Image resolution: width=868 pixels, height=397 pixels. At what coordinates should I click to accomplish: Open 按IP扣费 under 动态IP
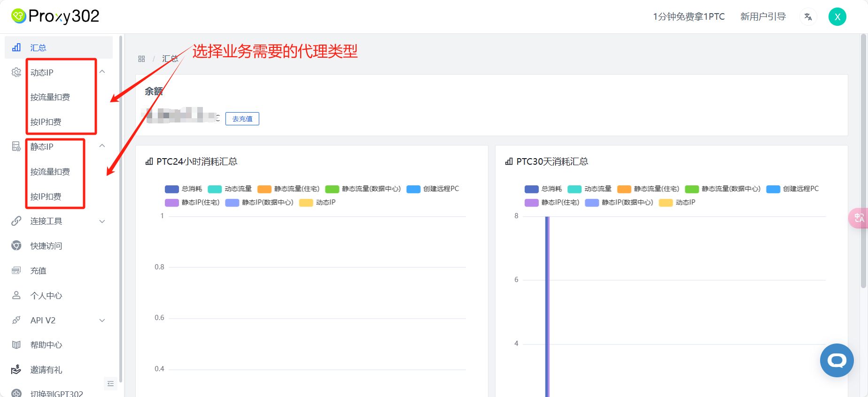[x=46, y=122]
